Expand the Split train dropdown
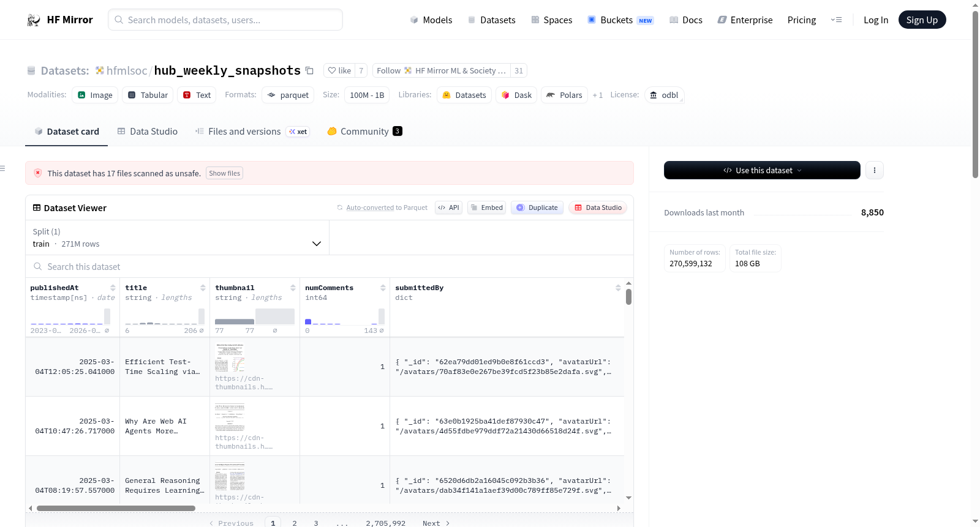980x527 pixels. [177, 237]
